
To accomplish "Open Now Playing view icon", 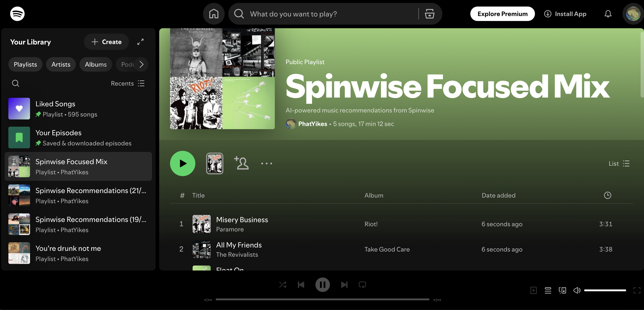I will tap(533, 290).
